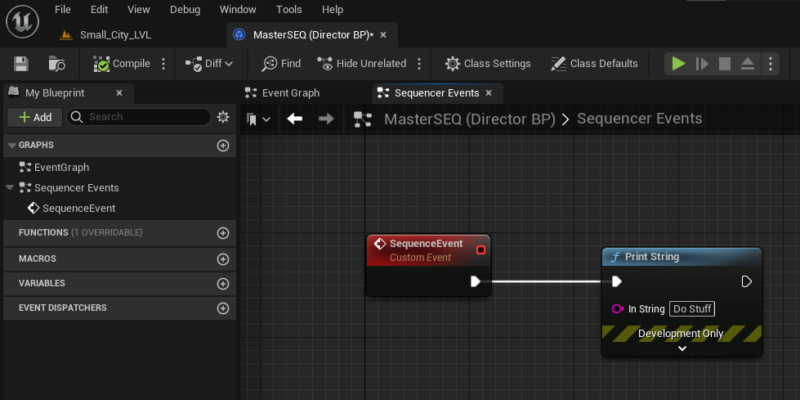Save the blueprint with floppy disk icon
800x400 pixels.
tap(21, 64)
